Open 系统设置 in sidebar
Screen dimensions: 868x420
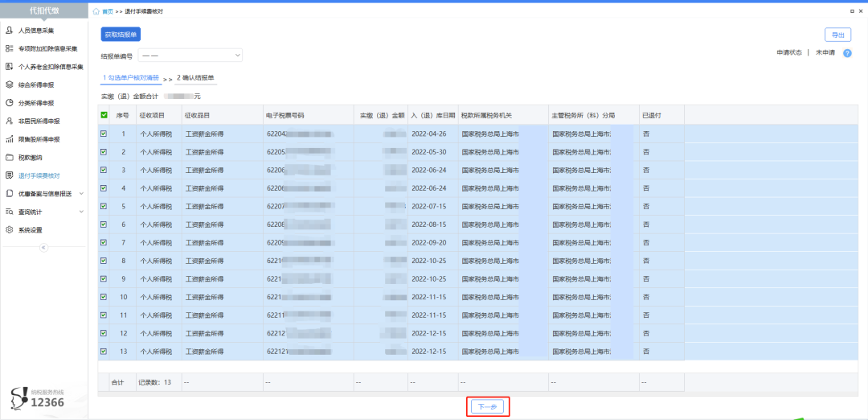[x=31, y=230]
